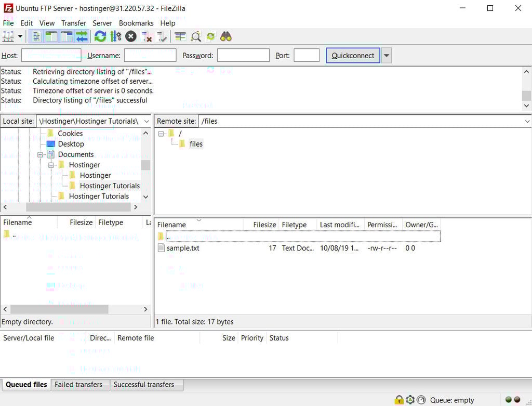
Task: Toggle the message log display
Action: pos(36,36)
